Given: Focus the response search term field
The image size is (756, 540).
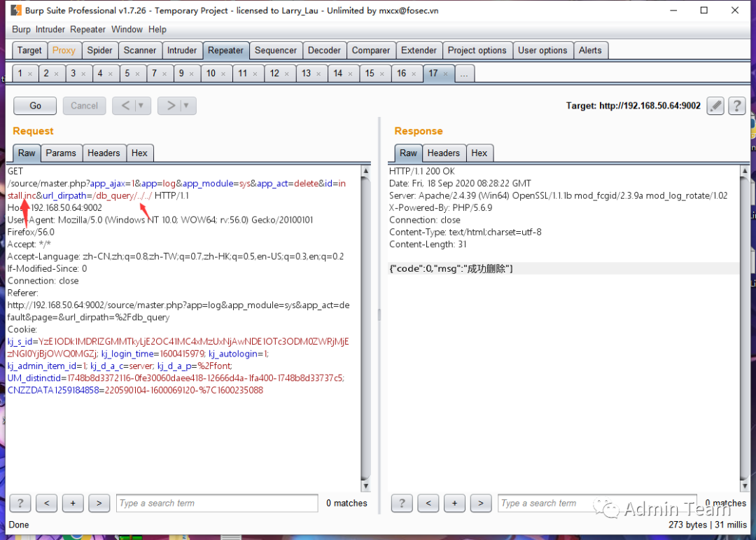Looking at the screenshot, I should click(x=597, y=504).
